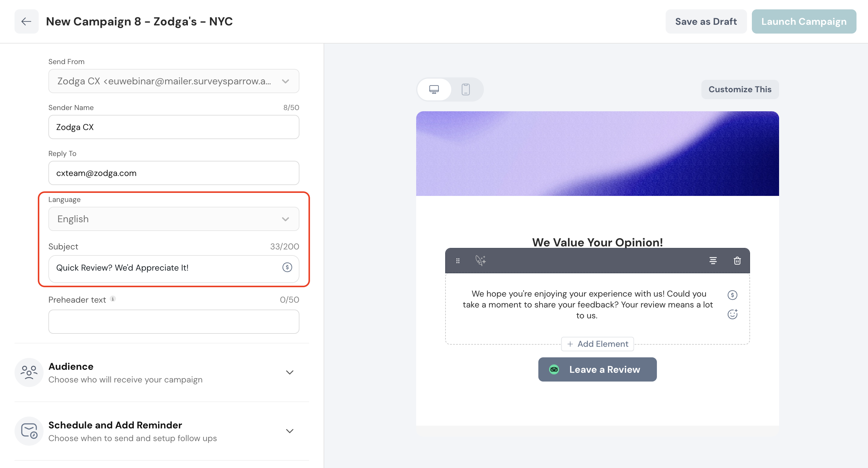Switch to desktop preview
This screenshot has height=468, width=868.
434,89
